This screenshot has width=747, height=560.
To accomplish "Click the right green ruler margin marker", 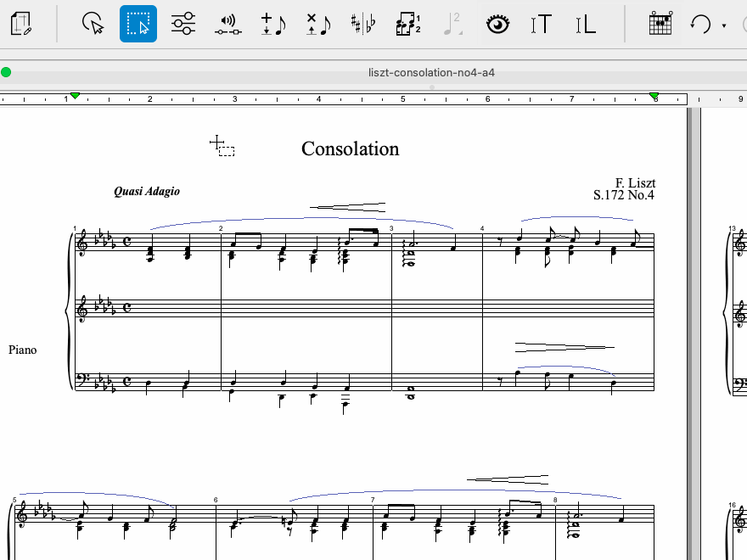I will tap(654, 96).
